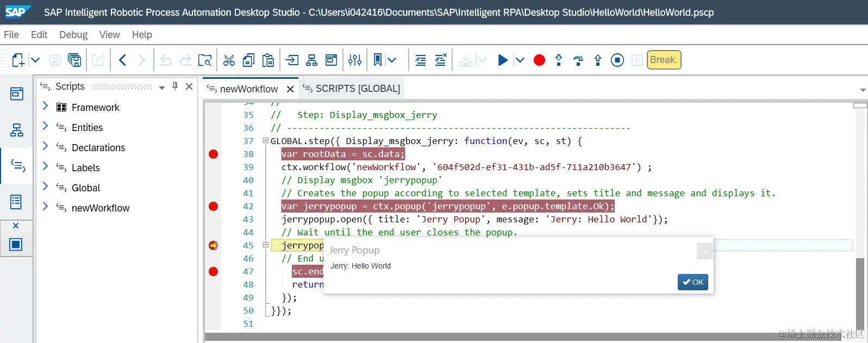Collapse code fold at line 37

coord(265,141)
